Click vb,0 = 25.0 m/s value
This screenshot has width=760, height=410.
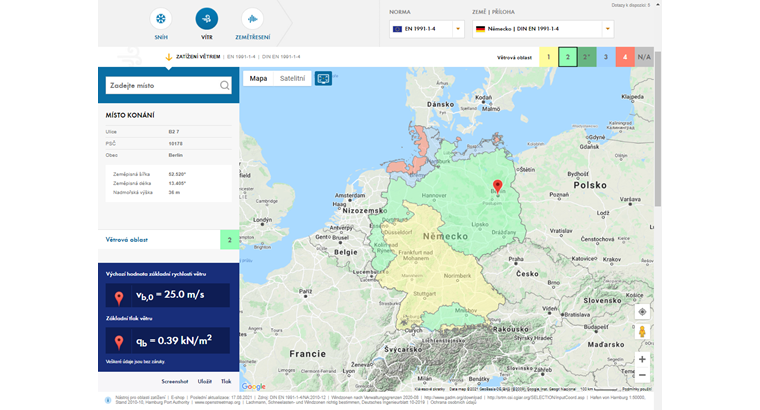(170, 295)
